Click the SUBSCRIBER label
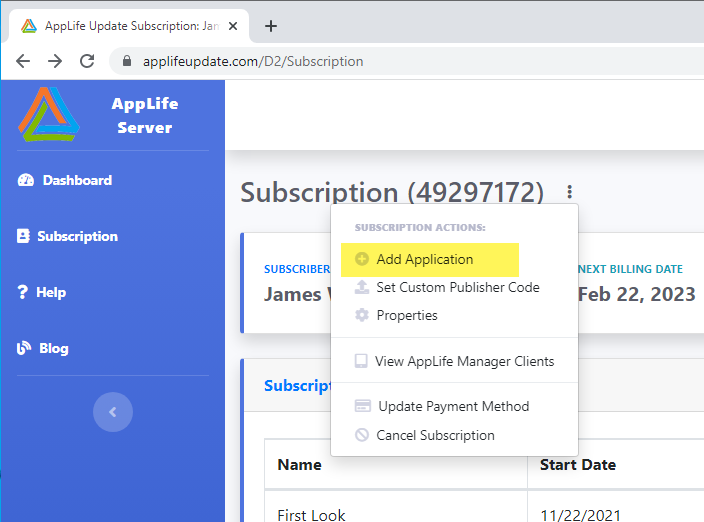The image size is (704, 522). point(297,269)
